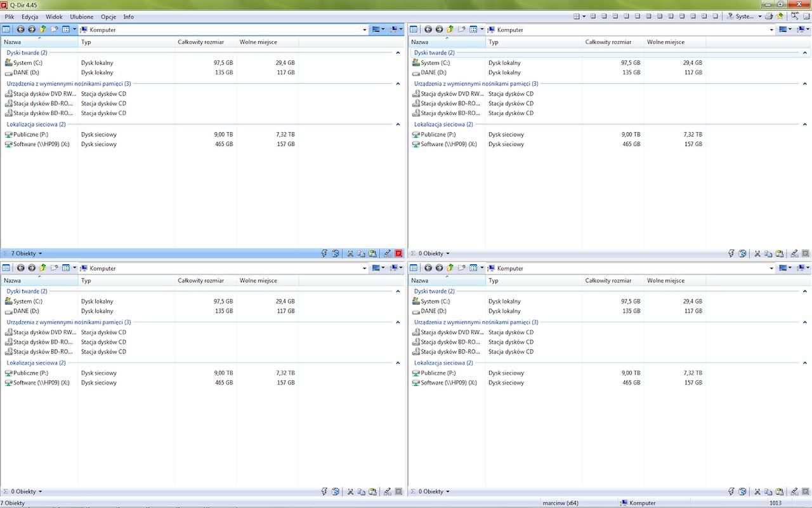Open the print icon in main toolbar

point(769,17)
